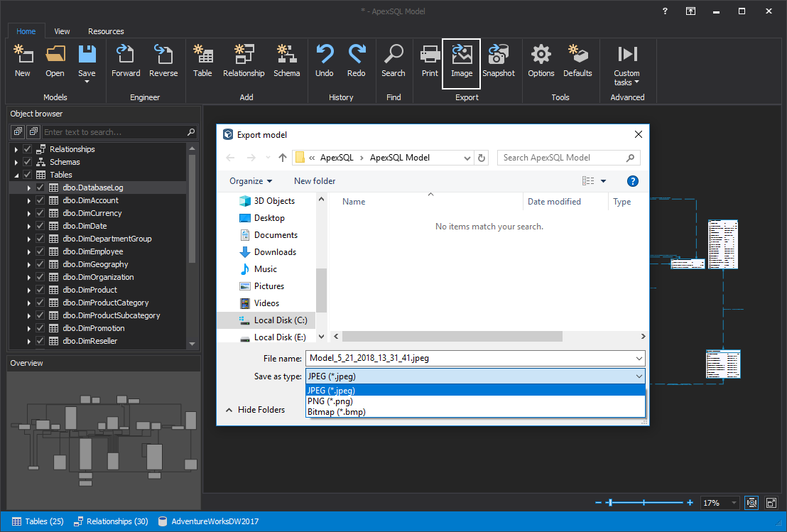
Task: Run Forward engineer tool
Action: 126,60
